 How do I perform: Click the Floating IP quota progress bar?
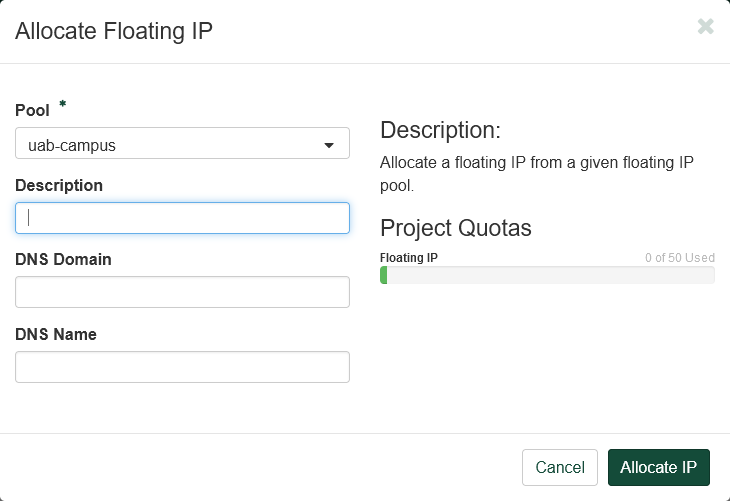point(548,275)
